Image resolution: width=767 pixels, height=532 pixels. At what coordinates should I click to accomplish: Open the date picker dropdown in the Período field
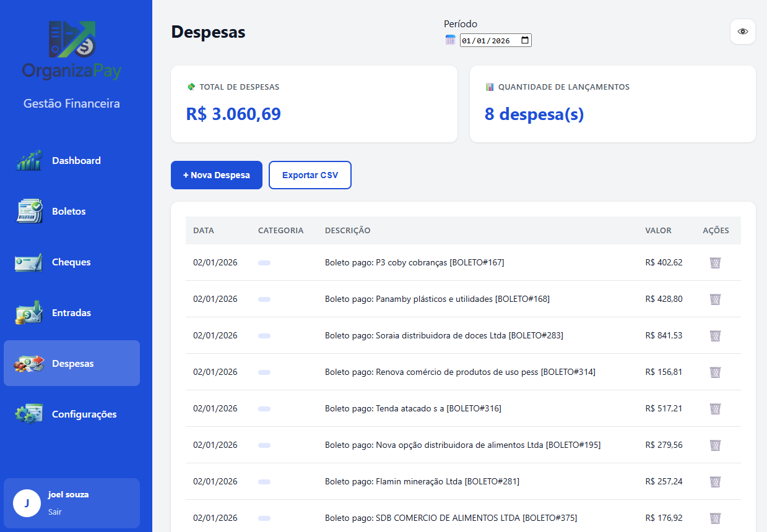pyautogui.click(x=526, y=40)
